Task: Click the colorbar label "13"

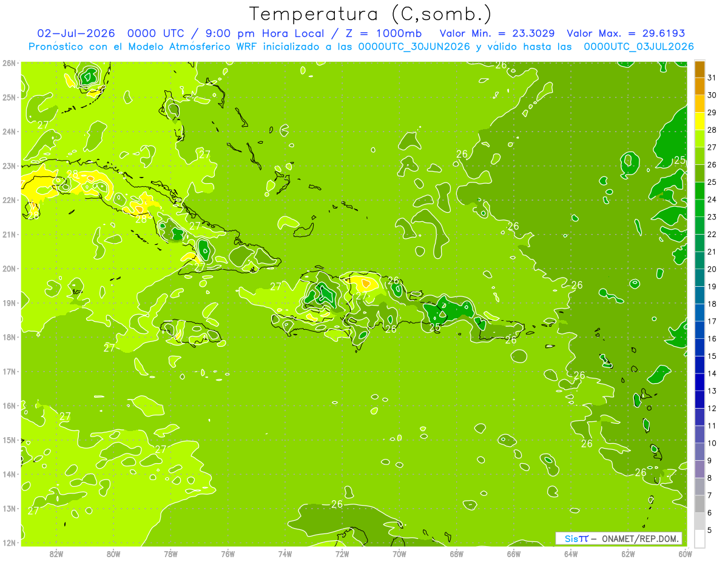Action: [712, 390]
